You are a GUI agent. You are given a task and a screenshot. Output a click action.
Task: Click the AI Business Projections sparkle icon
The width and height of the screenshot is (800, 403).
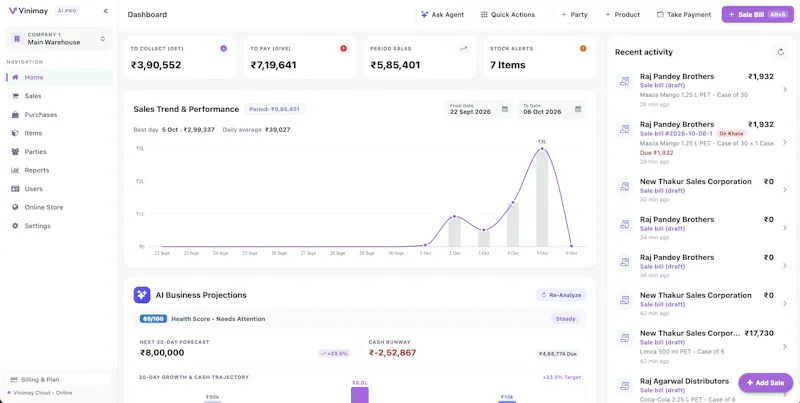pyautogui.click(x=142, y=295)
